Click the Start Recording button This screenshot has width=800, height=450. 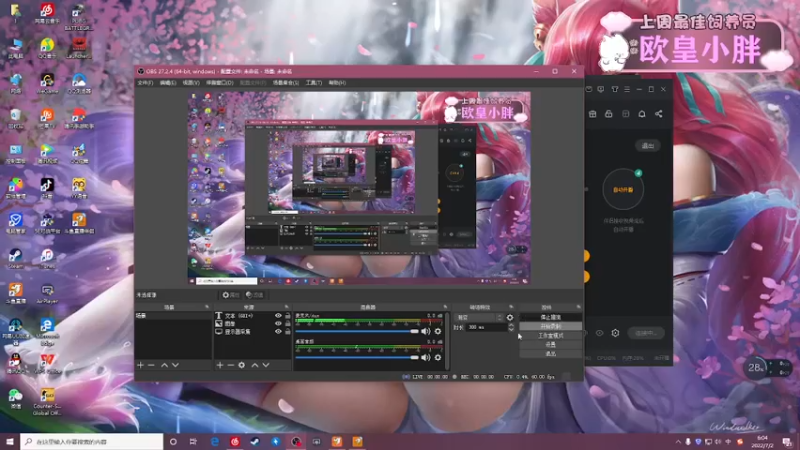pyautogui.click(x=551, y=327)
